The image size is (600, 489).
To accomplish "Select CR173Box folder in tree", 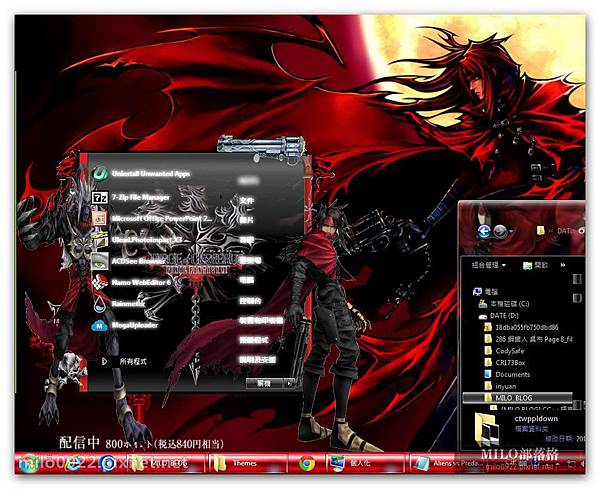I will tap(505, 363).
